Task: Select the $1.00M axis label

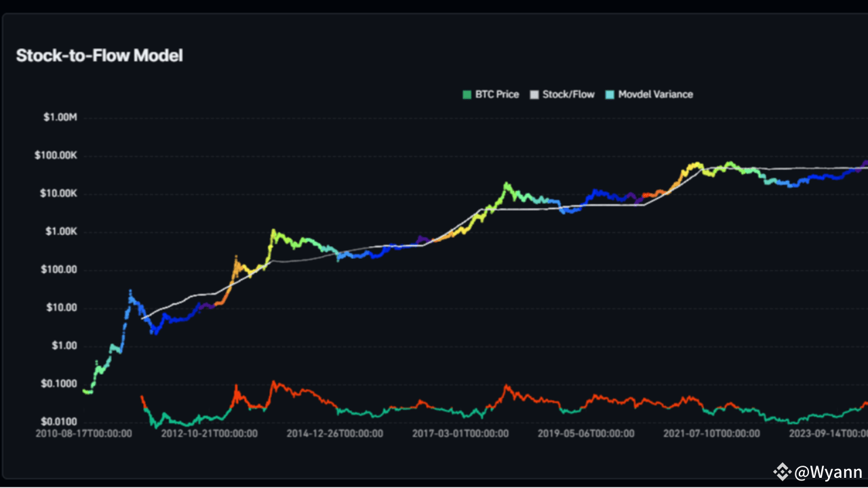Action: [60, 117]
